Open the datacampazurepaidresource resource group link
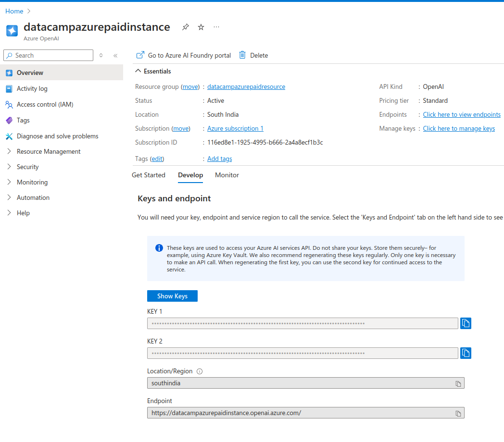This screenshot has width=504, height=442. point(246,87)
